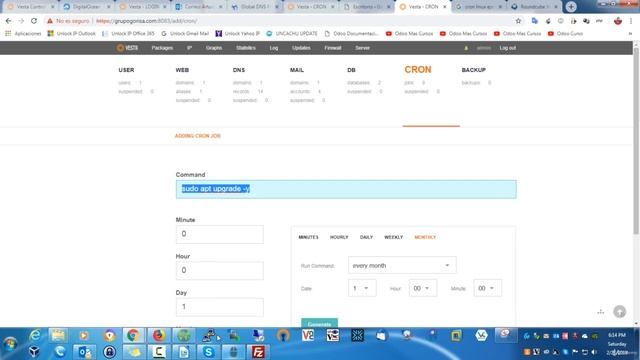The image size is (640, 360).
Task: Open the Unlock Gmail Mail bookmark
Action: (x=185, y=33)
